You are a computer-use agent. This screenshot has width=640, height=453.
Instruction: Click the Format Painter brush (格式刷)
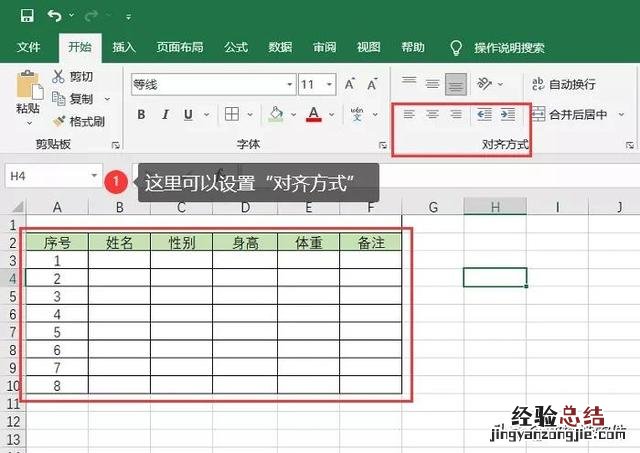click(80, 120)
